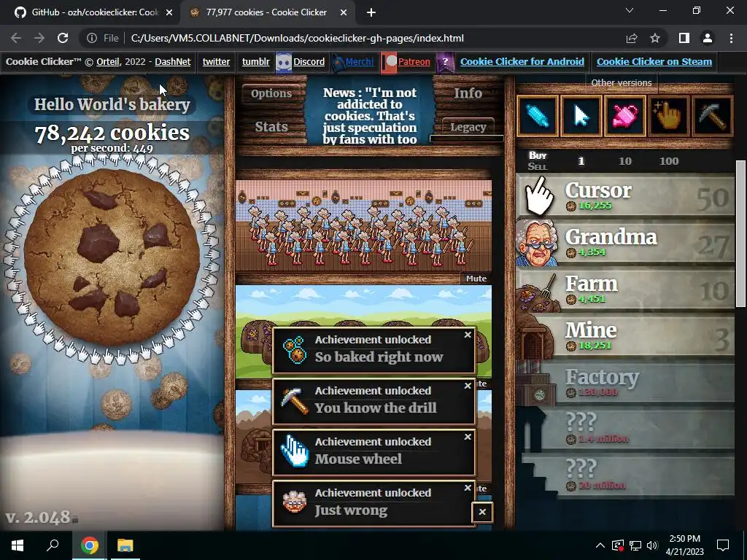Viewport: 747px width, 560px height.
Task: Open the Merch! link
Action: (359, 61)
